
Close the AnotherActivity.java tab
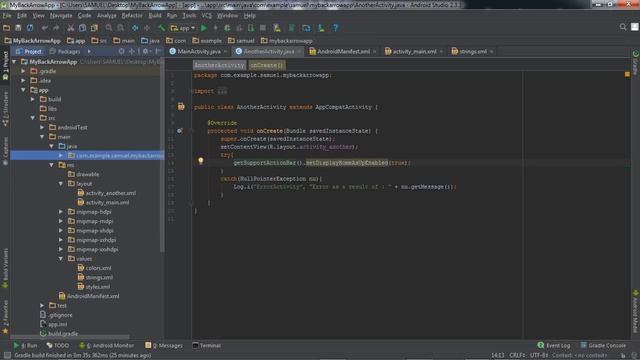click(299, 52)
